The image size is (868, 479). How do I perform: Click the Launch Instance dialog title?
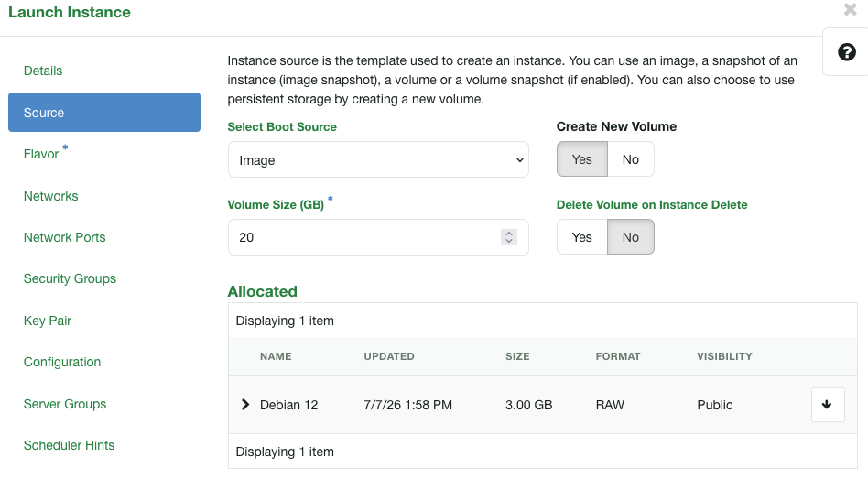(70, 12)
